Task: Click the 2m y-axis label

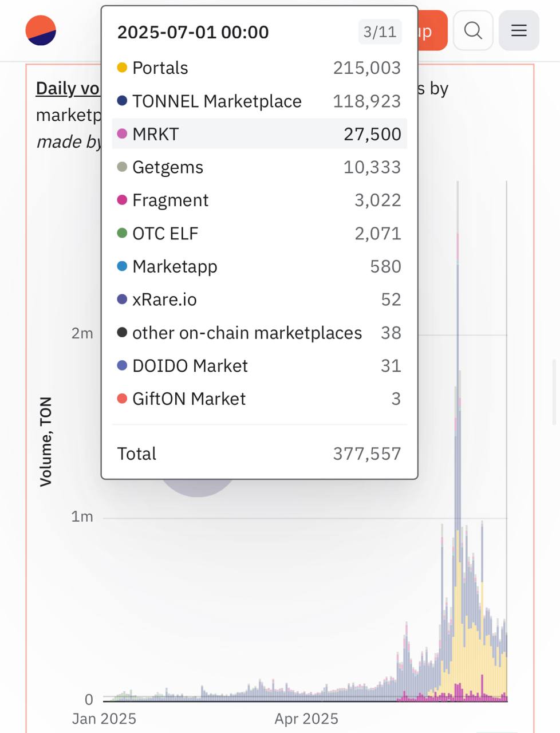Action: point(82,333)
